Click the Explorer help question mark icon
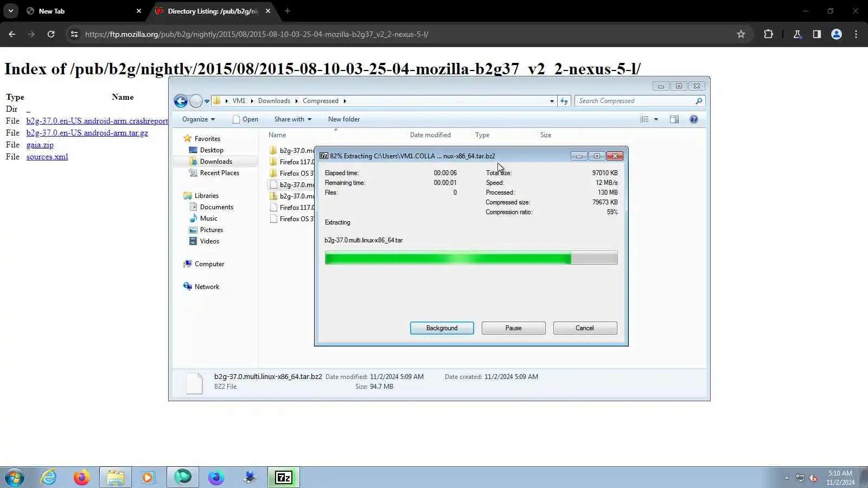The image size is (868, 488). click(694, 119)
